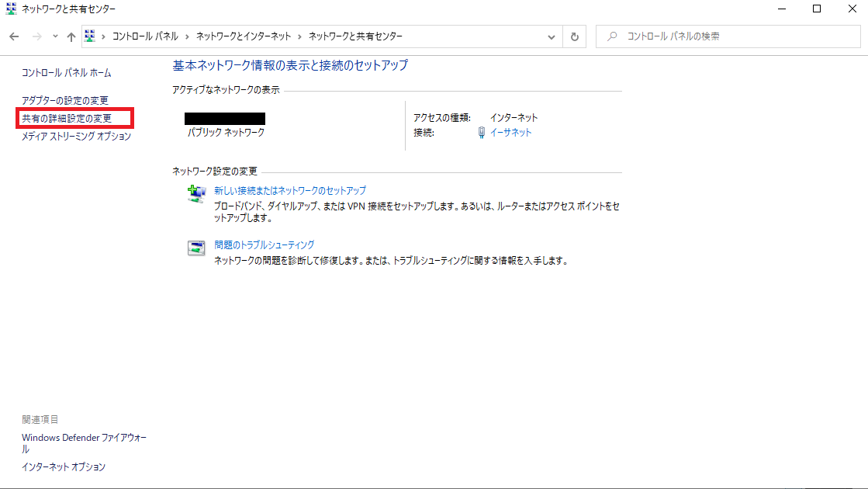Click the ネットワーク設定の変更 heading

point(215,171)
